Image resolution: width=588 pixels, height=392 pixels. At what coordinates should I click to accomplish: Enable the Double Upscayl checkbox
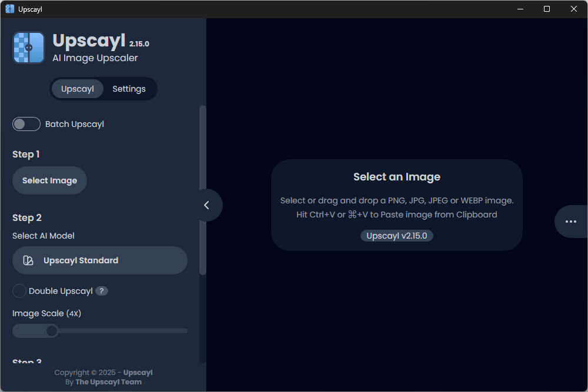coord(19,291)
